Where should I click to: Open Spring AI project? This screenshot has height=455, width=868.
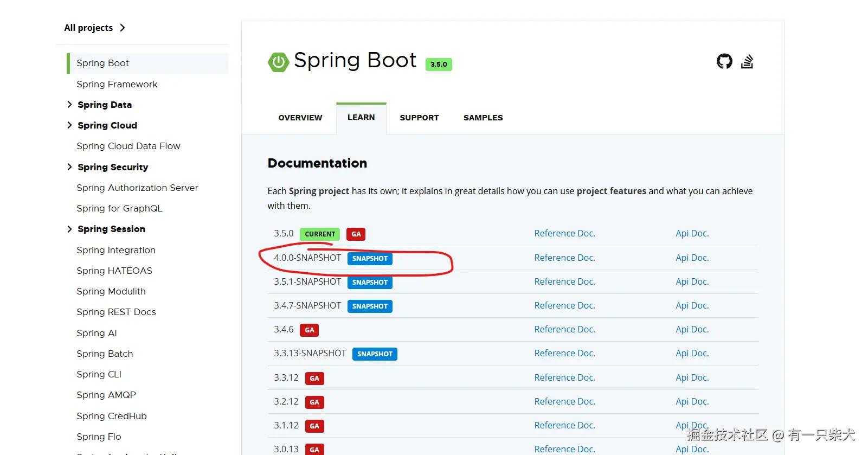point(97,333)
